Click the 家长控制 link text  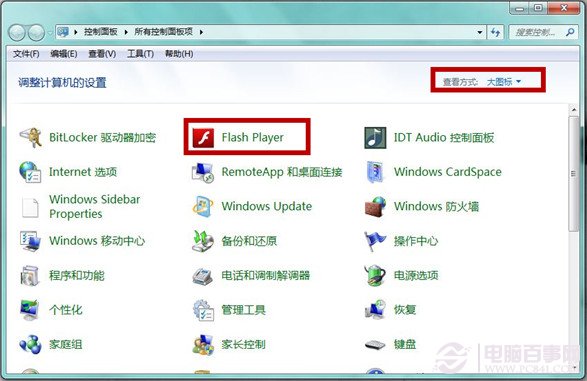pos(243,344)
